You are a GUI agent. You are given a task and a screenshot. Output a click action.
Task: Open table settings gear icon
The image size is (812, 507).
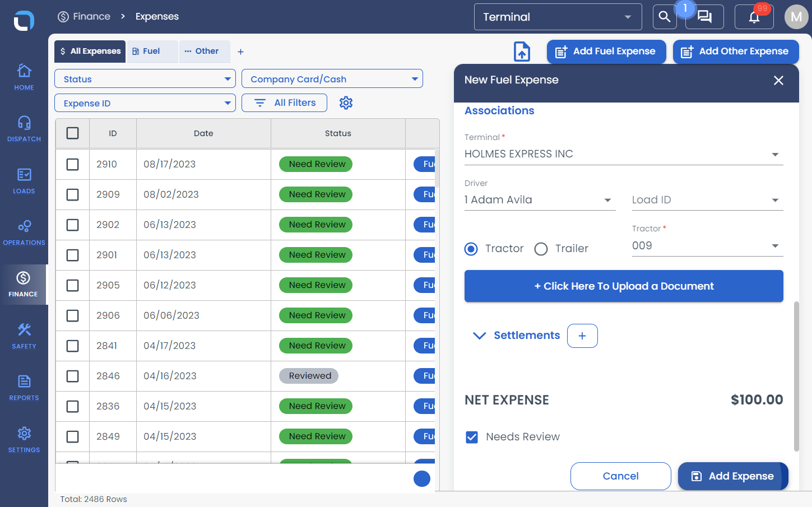point(346,103)
